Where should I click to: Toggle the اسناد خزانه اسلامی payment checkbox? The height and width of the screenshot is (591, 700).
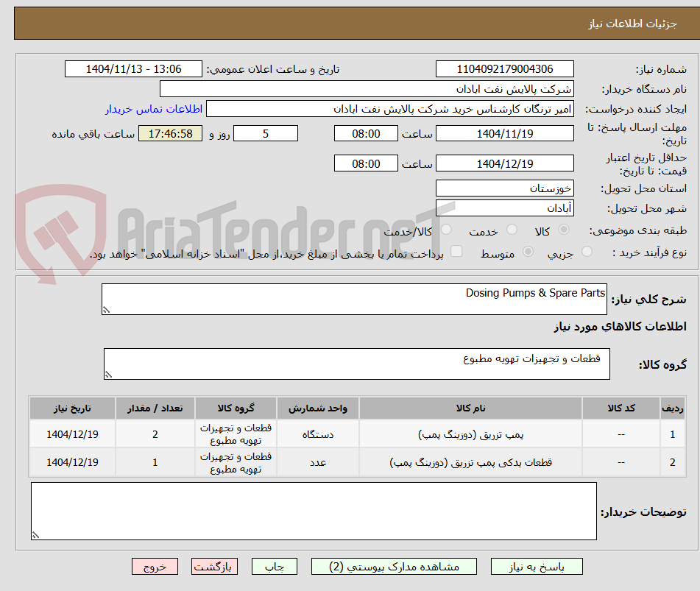click(x=456, y=251)
